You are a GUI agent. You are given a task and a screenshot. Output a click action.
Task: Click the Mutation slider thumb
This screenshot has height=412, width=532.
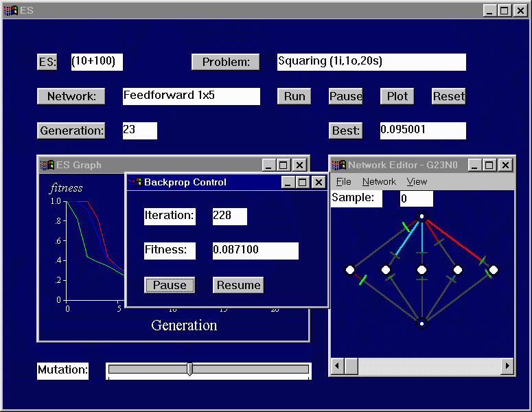click(190, 369)
